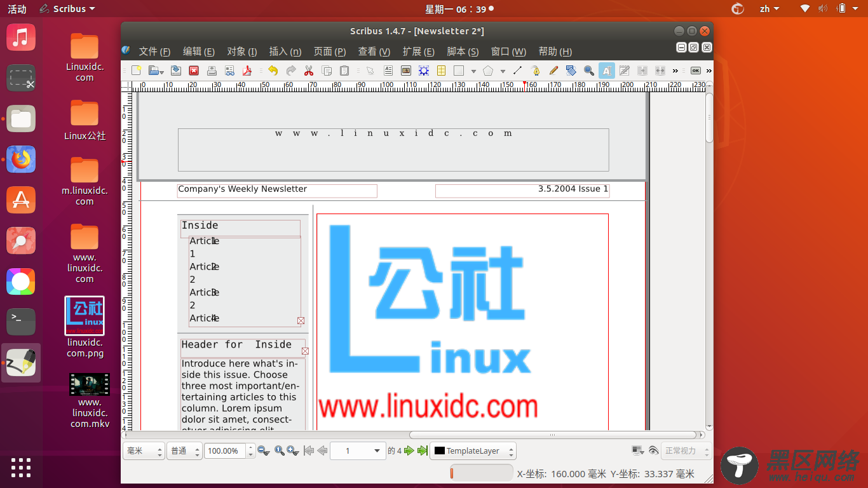868x488 pixels.
Task: Open the TemplateLayer layer dropdown
Action: tap(473, 451)
